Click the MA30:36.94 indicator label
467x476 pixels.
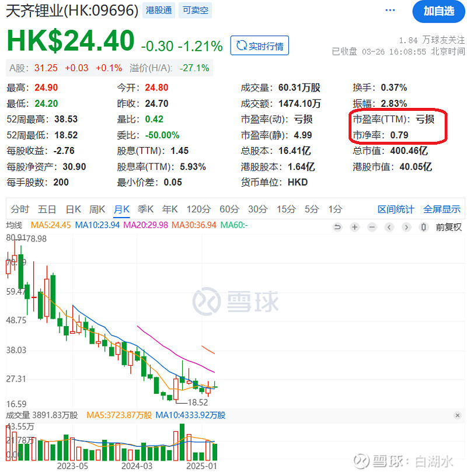pyautogui.click(x=194, y=225)
